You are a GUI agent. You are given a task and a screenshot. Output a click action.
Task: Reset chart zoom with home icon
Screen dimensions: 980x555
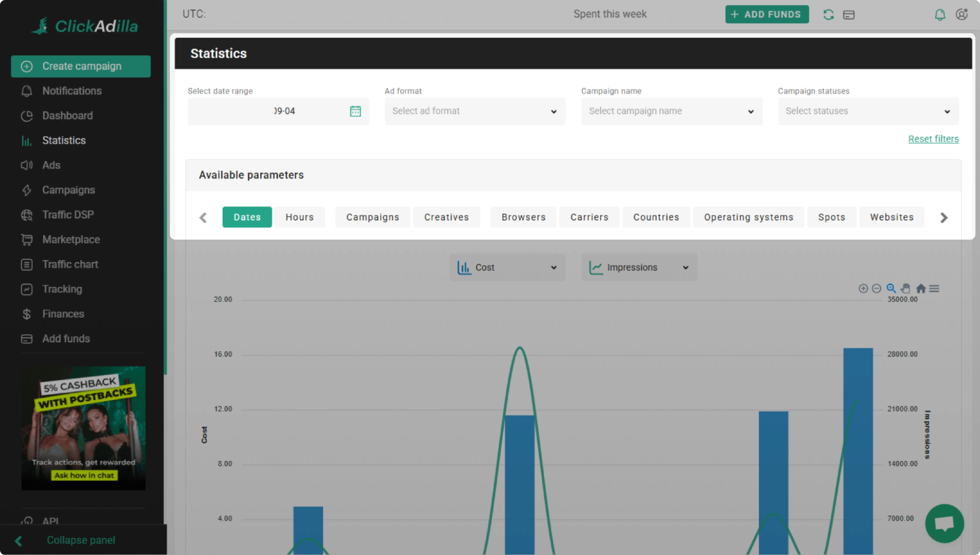pyautogui.click(x=921, y=289)
